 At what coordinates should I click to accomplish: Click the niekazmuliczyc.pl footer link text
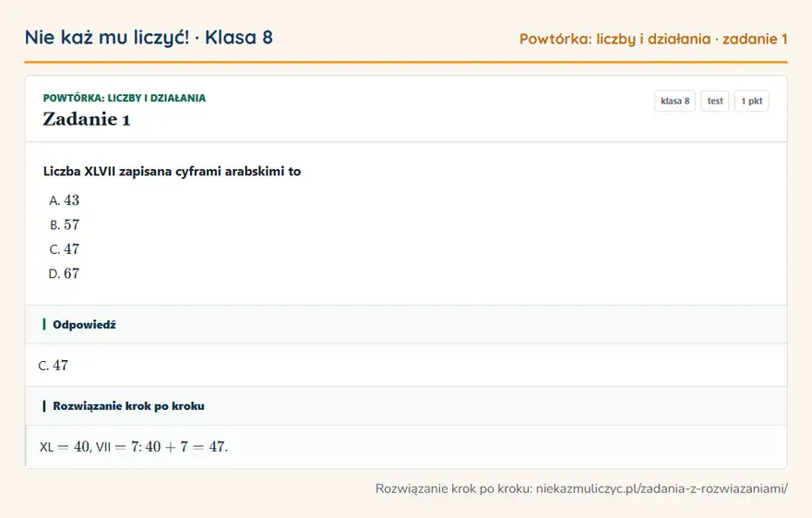point(662,488)
